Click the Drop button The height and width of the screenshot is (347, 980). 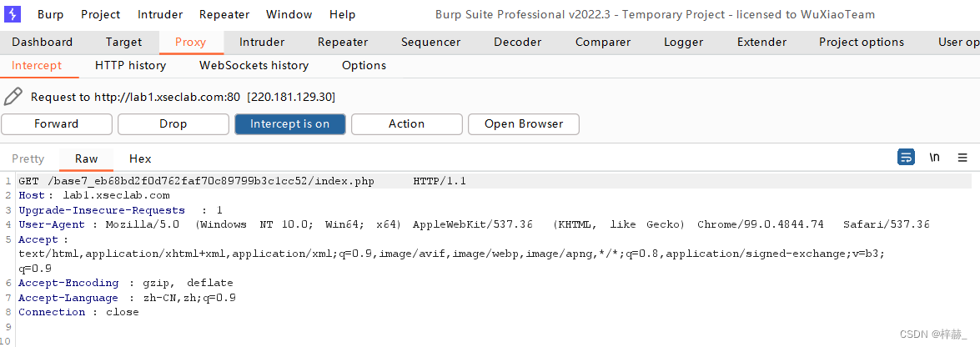point(173,123)
